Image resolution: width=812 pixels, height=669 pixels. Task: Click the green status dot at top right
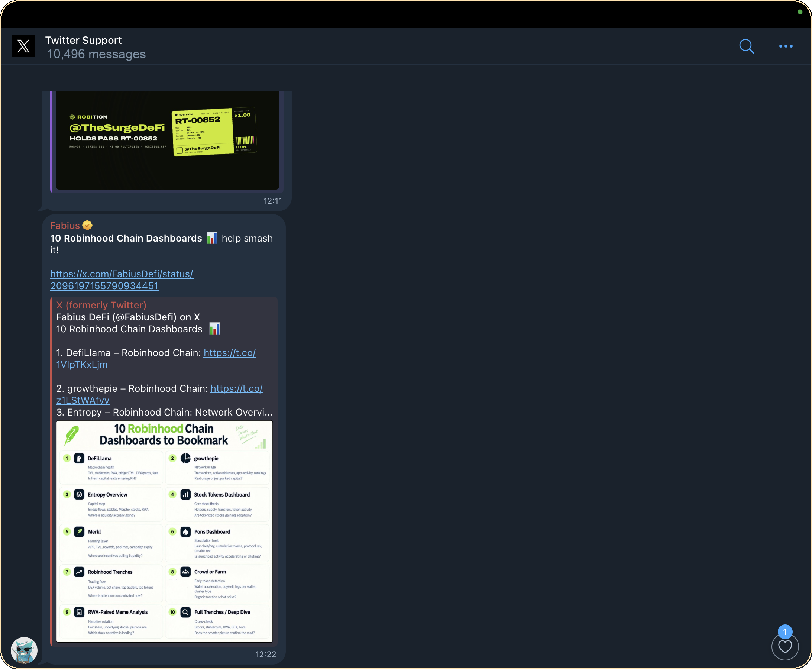tap(800, 12)
